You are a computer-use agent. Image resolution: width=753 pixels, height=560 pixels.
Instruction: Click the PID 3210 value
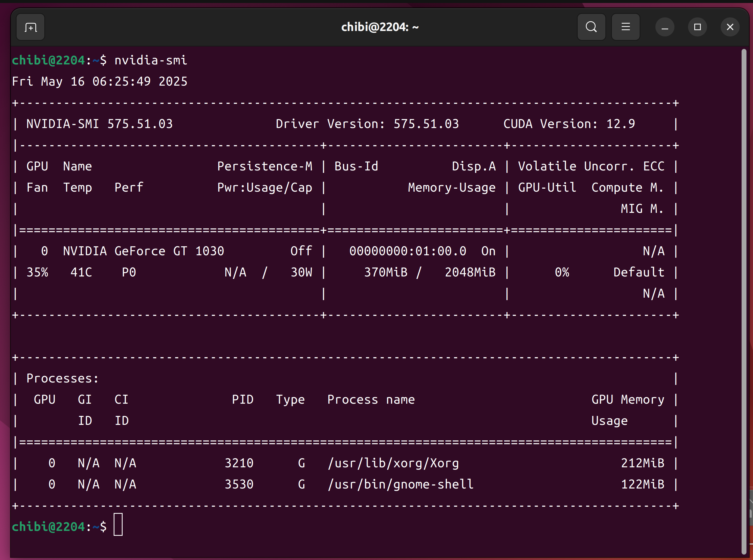[239, 463]
